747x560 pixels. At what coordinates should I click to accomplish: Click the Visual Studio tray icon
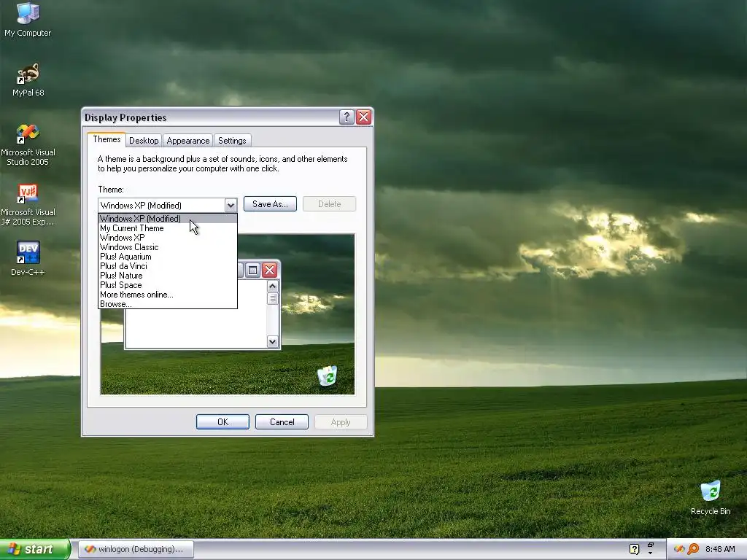679,549
